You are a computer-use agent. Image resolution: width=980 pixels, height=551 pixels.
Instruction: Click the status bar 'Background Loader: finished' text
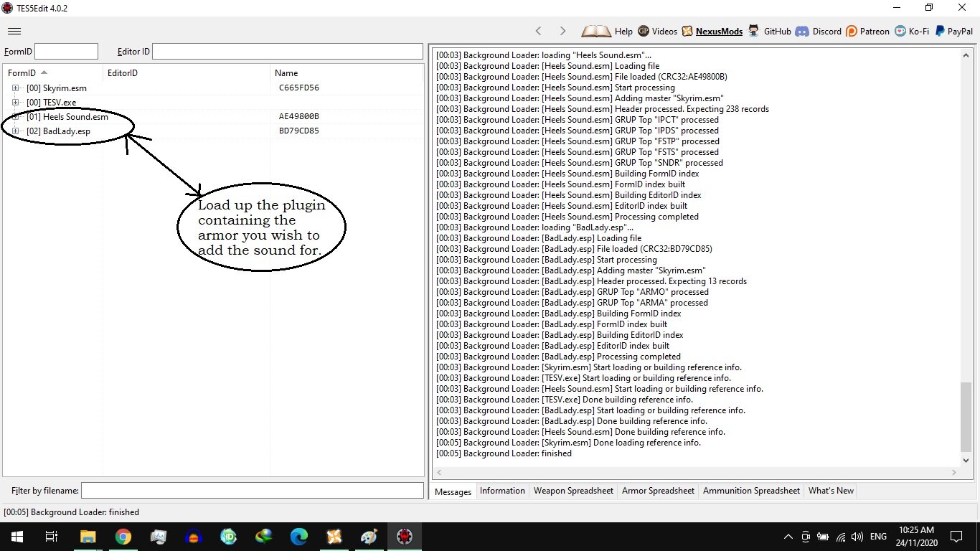(72, 512)
